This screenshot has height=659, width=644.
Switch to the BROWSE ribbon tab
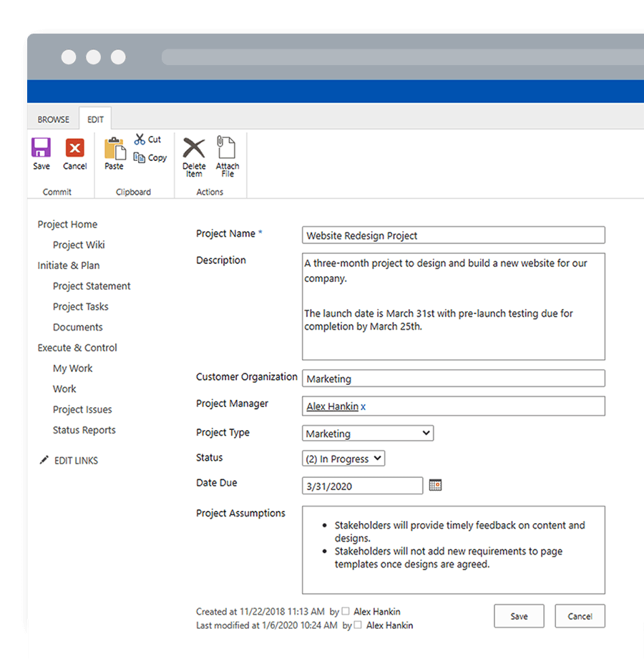[54, 119]
